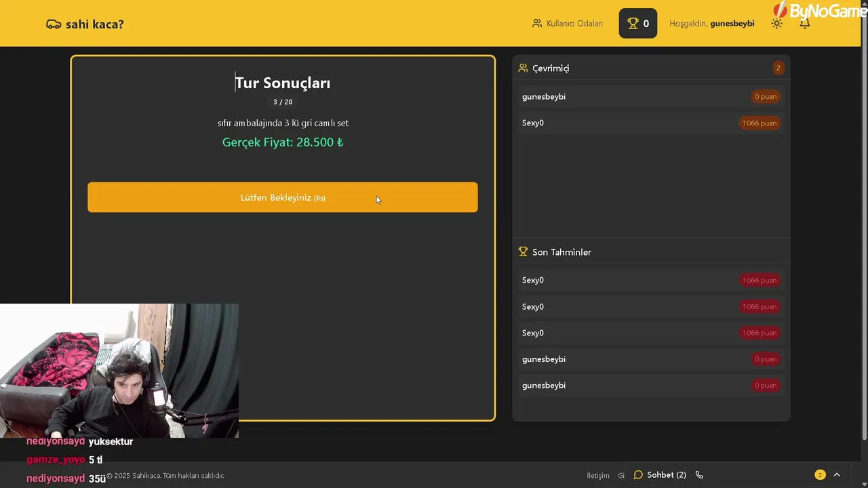The image size is (868, 488).
Task: Click the Çevrimiçi heading text
Action: point(551,68)
